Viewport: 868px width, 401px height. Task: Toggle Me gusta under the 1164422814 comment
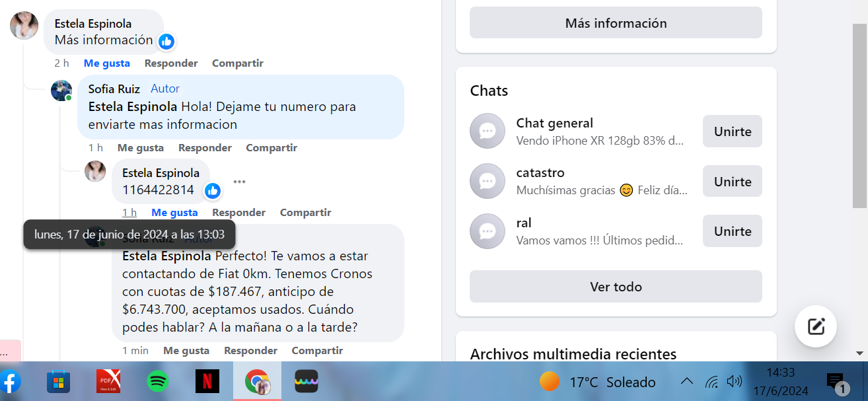click(174, 213)
